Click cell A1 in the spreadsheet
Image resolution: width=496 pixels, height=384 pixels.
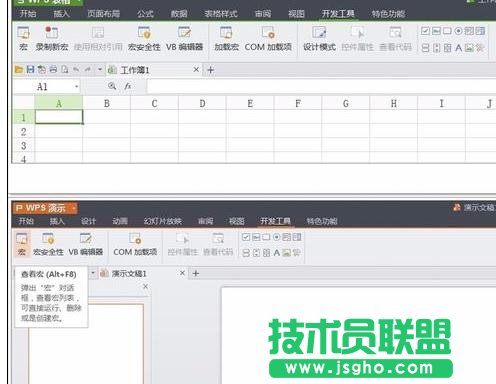59,117
